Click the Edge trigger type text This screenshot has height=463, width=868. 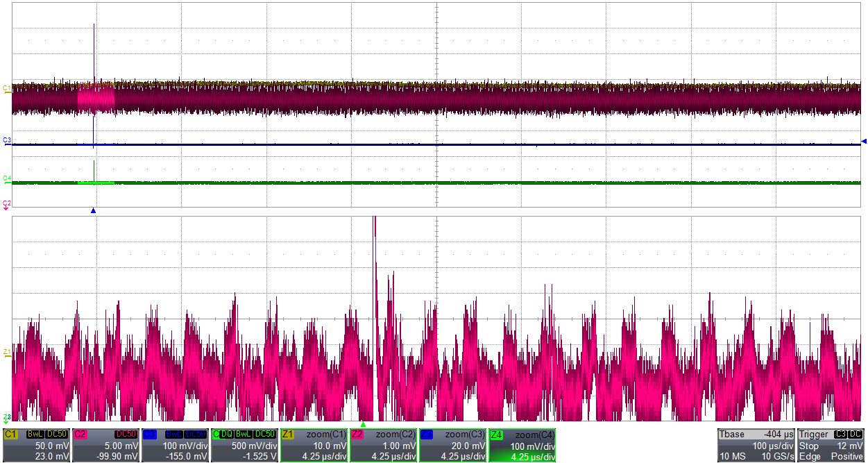click(810, 456)
